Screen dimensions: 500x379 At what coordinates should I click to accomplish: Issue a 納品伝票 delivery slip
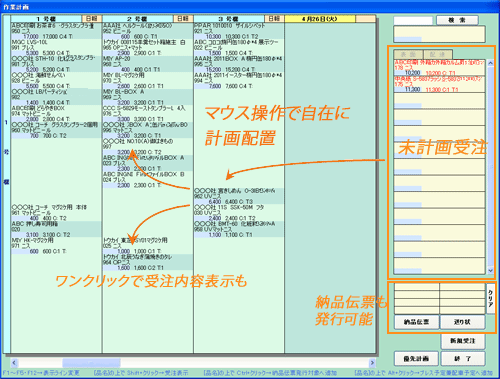416,322
